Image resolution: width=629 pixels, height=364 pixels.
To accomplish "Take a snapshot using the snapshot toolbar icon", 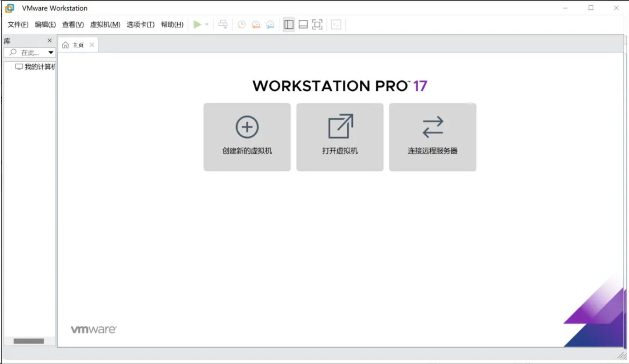I will 241,24.
